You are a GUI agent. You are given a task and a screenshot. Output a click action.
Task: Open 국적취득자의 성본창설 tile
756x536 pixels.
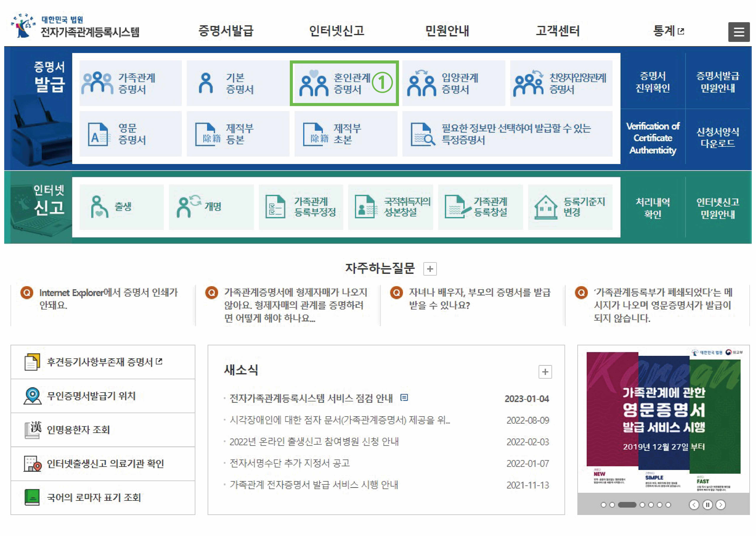point(391,207)
